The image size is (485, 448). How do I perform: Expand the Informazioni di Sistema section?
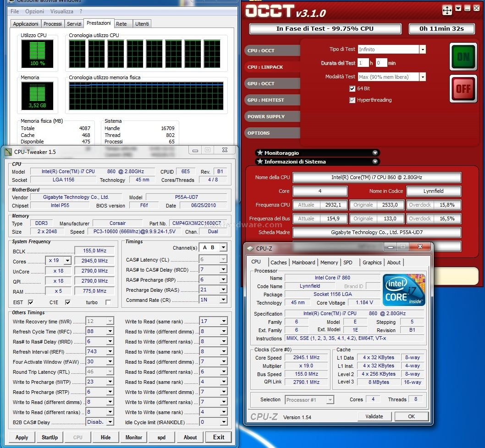tap(375, 161)
